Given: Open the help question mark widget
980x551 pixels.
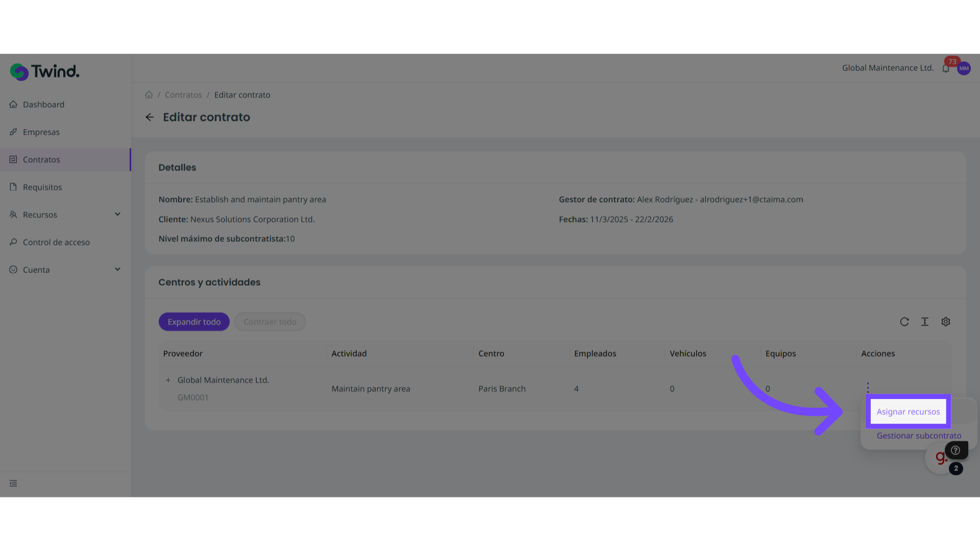Looking at the screenshot, I should pyautogui.click(x=955, y=450).
